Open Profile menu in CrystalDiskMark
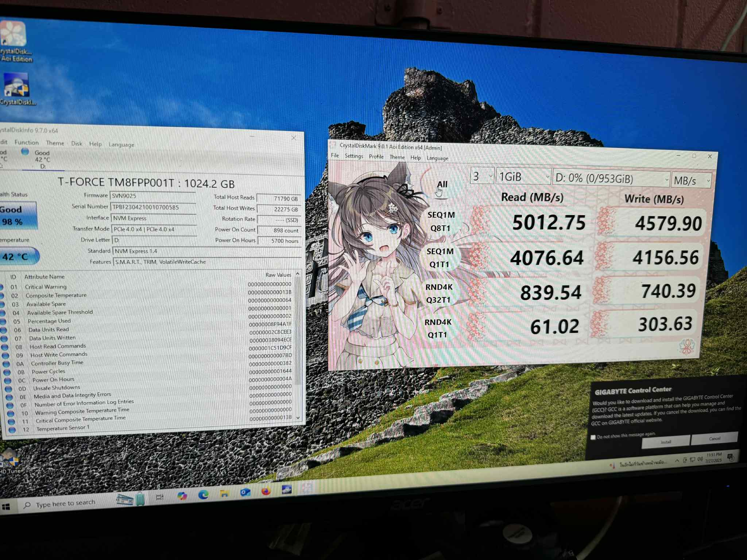 pos(376,157)
